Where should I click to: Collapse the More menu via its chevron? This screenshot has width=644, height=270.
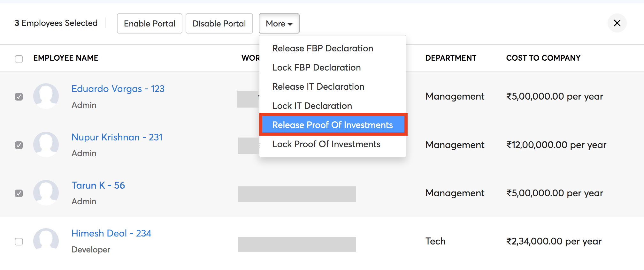point(290,24)
